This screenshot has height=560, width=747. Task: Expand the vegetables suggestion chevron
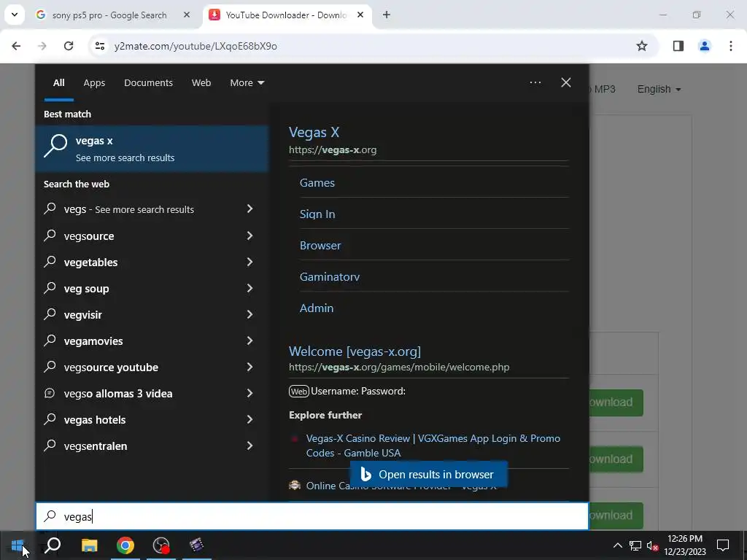(x=249, y=262)
